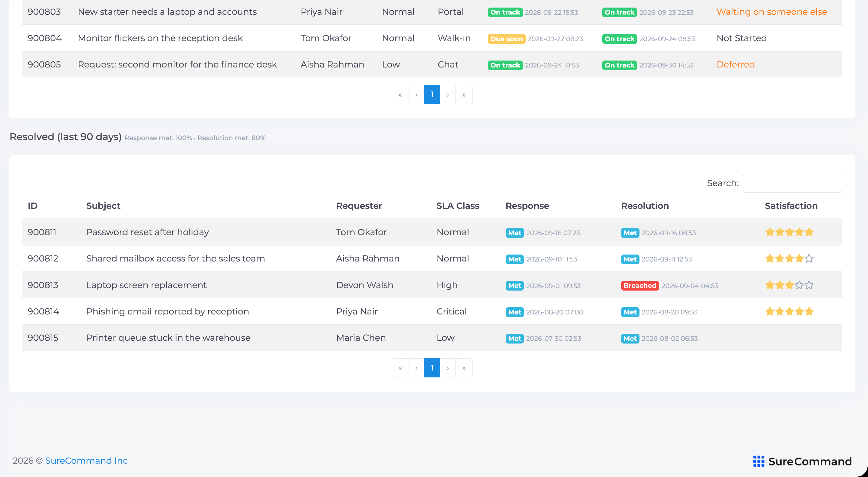Click requester Maria Chen
The image size is (868, 477).
tap(361, 337)
